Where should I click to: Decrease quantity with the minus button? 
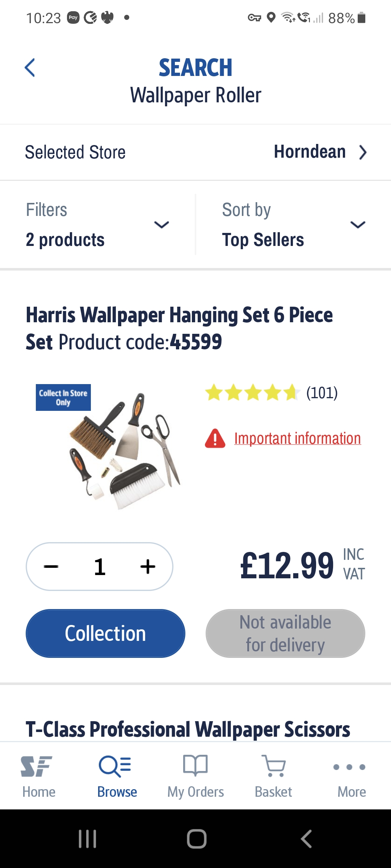coord(51,566)
